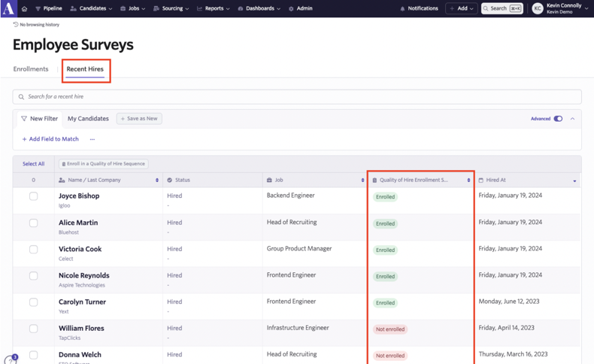The image size is (594, 364).
Task: Open the New Filter tab
Action: [40, 119]
